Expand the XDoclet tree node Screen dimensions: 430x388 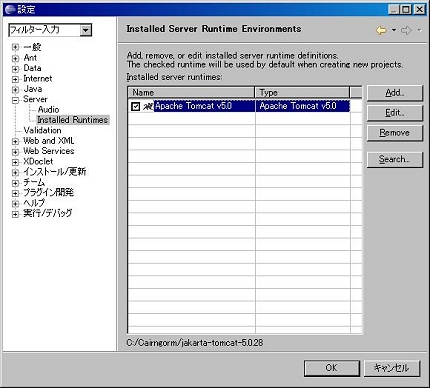pos(15,162)
